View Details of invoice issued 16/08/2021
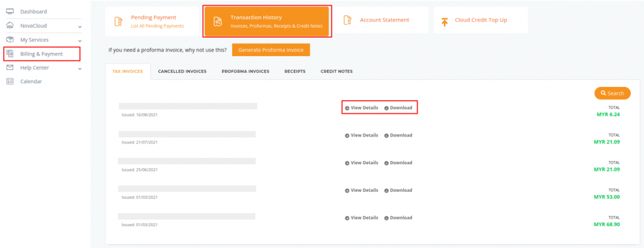The height and width of the screenshot is (248, 644). coord(362,108)
